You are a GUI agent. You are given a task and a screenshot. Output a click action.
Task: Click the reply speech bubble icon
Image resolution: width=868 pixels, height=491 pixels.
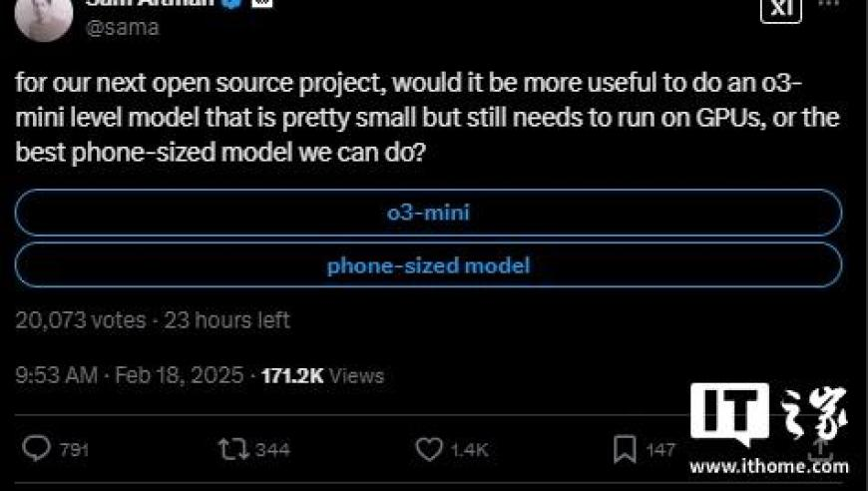pos(37,448)
